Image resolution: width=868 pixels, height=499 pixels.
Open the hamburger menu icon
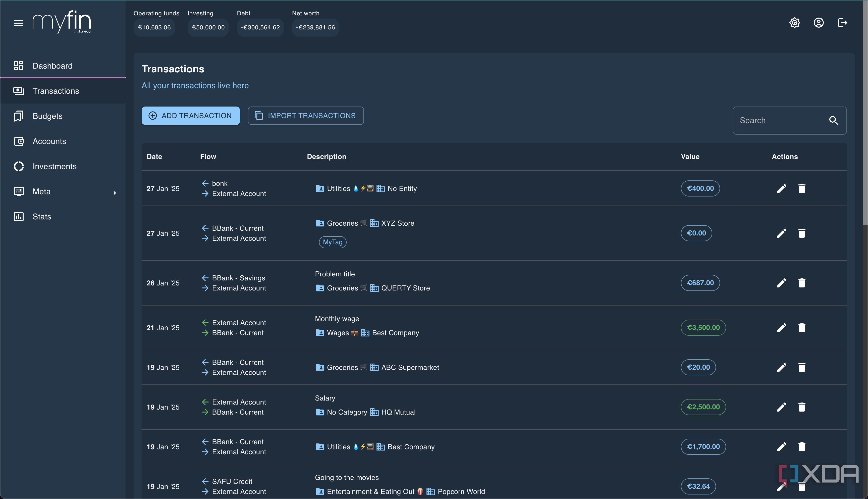point(19,23)
